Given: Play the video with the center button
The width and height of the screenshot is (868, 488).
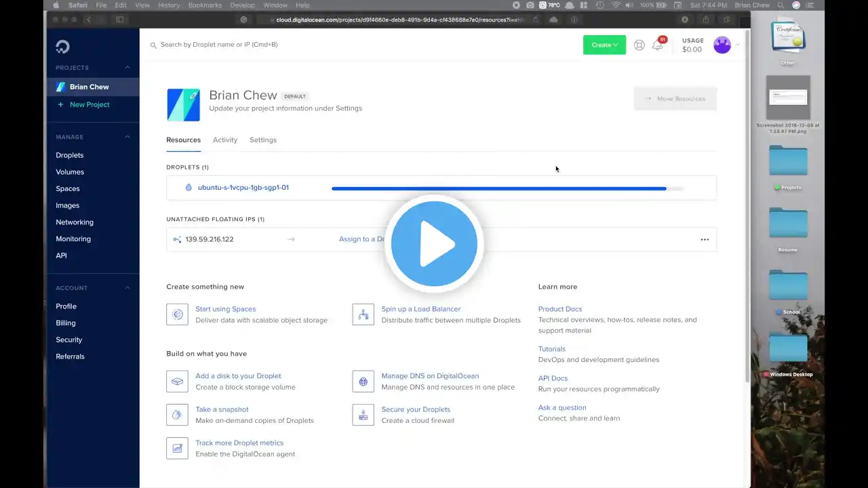Looking at the screenshot, I should click(x=434, y=244).
